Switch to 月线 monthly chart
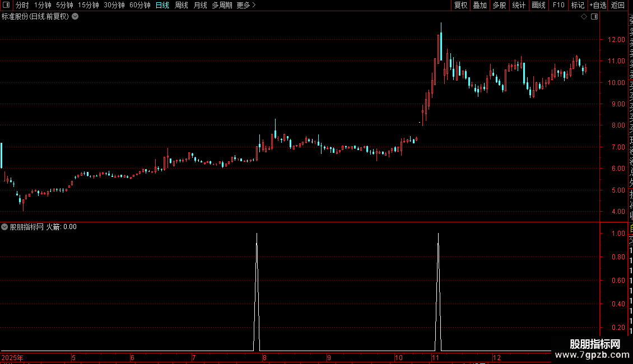 click(x=200, y=5)
